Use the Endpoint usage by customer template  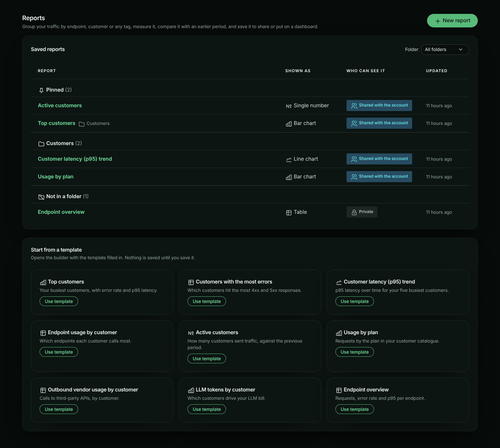click(x=59, y=352)
